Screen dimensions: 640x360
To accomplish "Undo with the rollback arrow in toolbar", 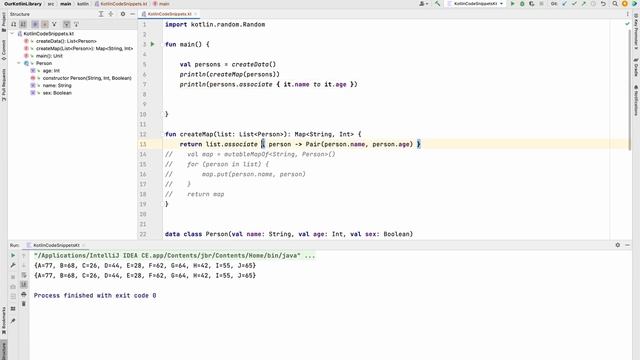I will click(x=603, y=4).
